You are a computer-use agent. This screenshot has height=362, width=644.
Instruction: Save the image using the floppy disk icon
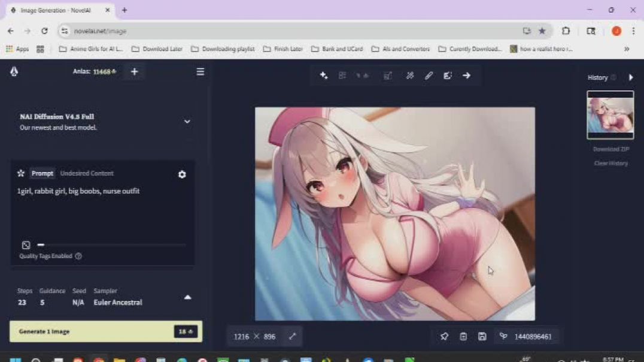(482, 337)
